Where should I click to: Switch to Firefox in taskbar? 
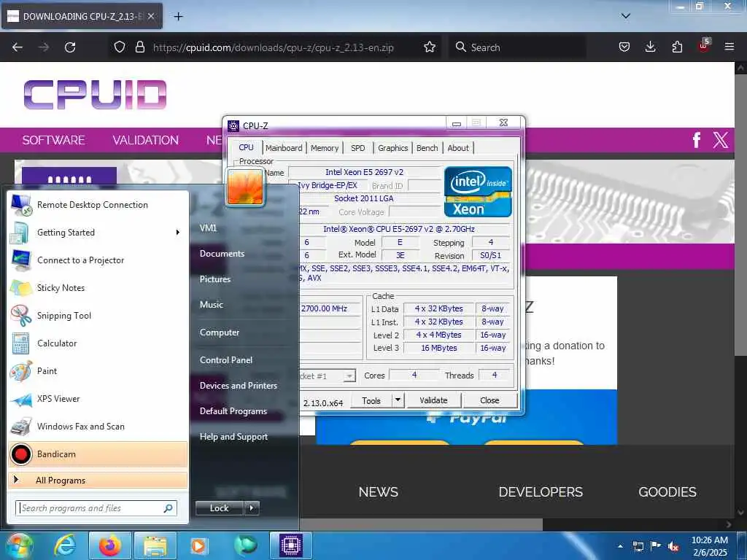tap(110, 545)
